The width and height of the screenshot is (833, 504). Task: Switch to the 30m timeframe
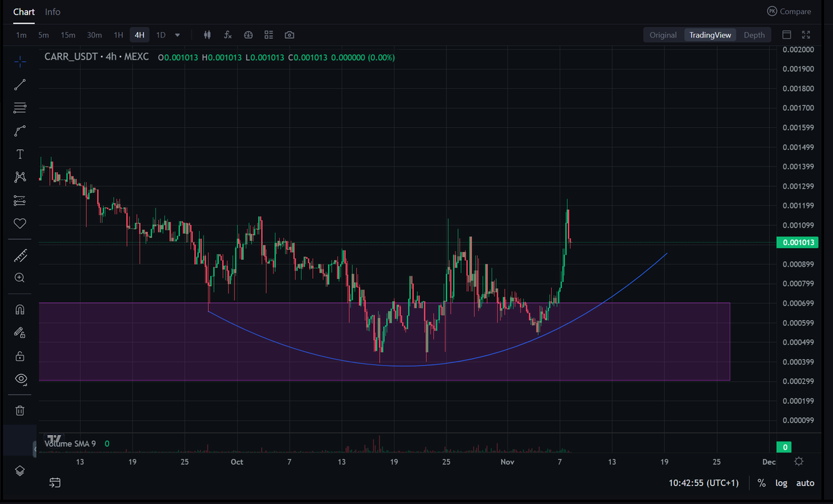click(x=94, y=35)
